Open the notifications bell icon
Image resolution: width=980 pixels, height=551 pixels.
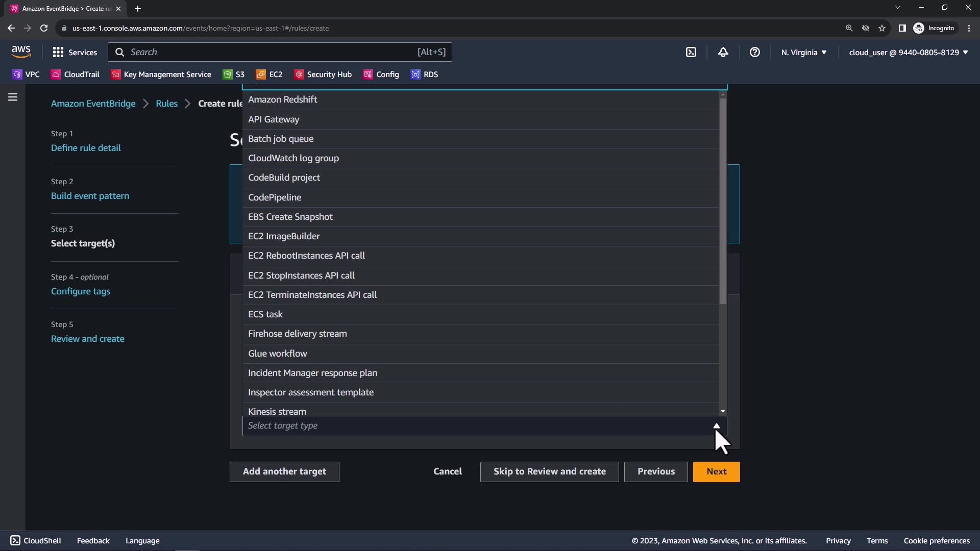click(x=723, y=52)
